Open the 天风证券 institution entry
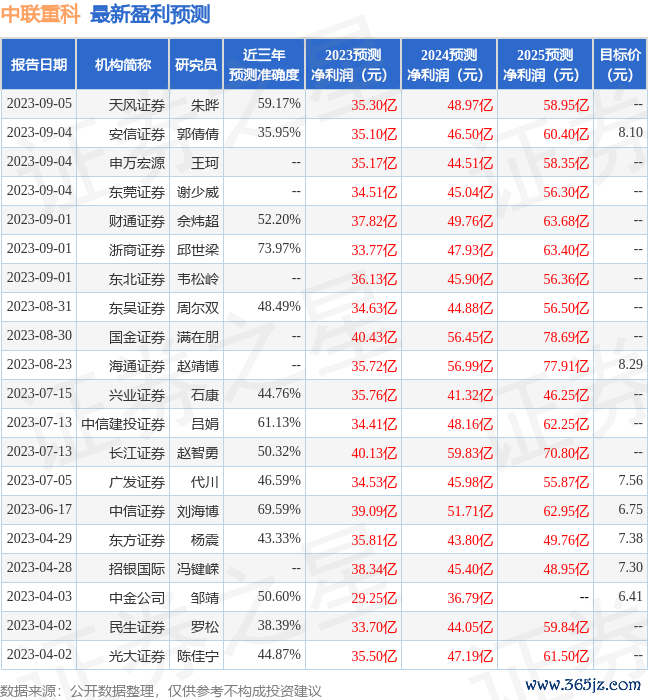This screenshot has height=700, width=648. coord(137,104)
